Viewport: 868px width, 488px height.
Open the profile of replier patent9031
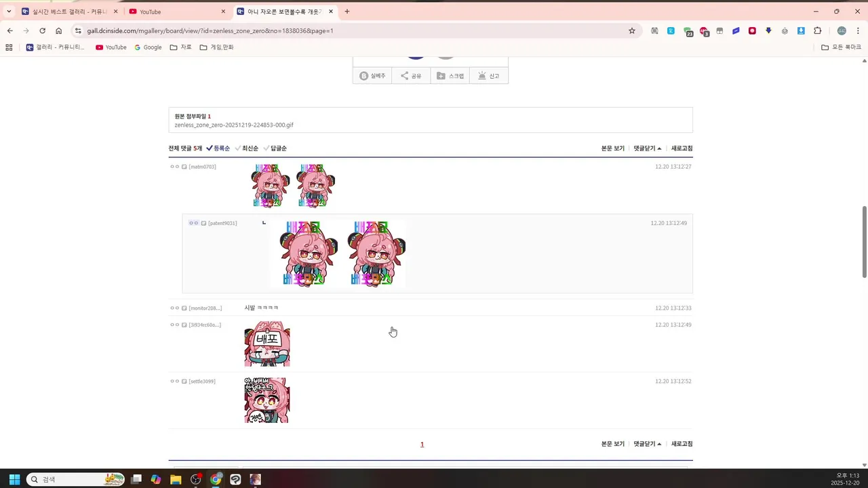tap(222, 223)
